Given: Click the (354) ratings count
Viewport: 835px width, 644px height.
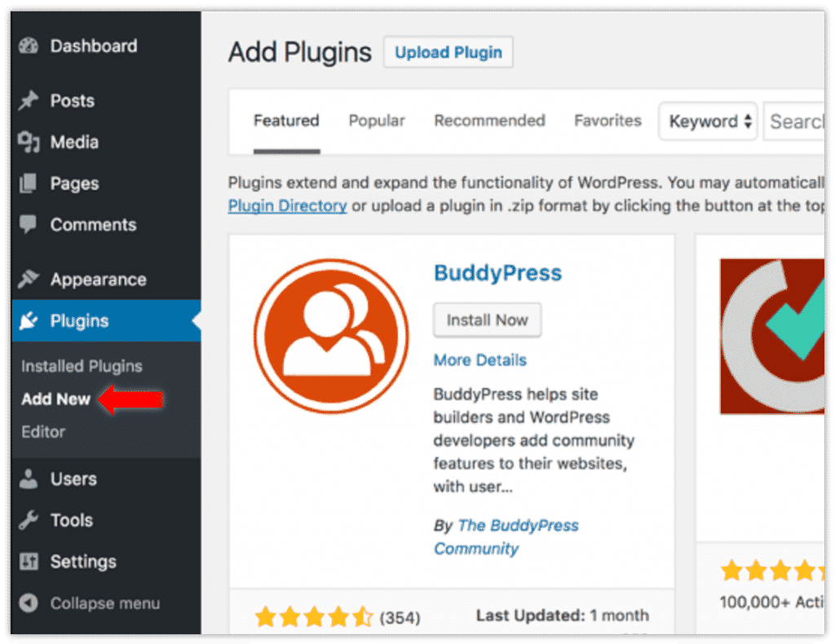Looking at the screenshot, I should [x=400, y=618].
